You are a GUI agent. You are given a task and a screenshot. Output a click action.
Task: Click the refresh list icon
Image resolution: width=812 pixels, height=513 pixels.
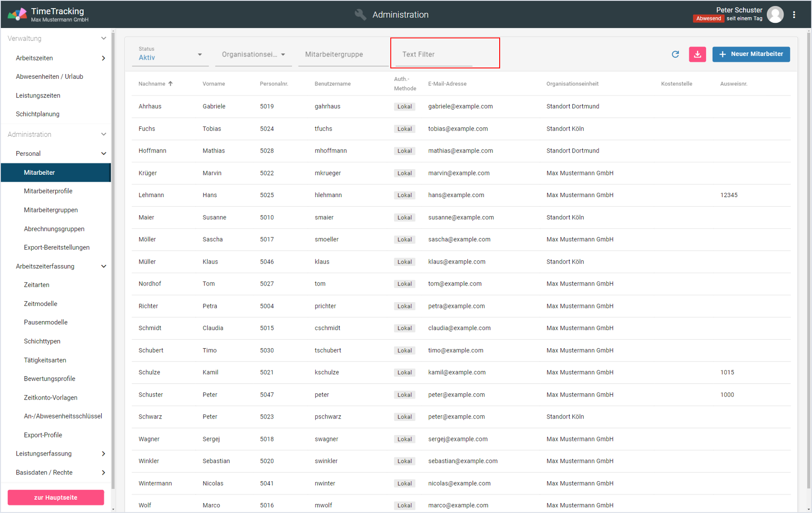point(675,54)
